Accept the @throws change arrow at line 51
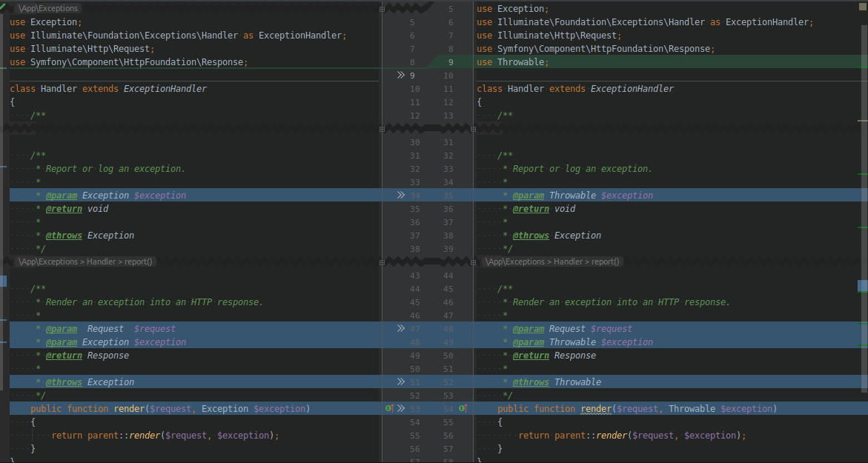The height and width of the screenshot is (463, 868). (x=401, y=382)
